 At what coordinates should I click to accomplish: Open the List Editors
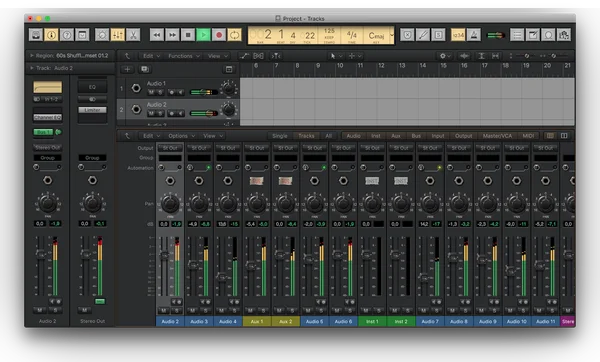pyautogui.click(x=517, y=35)
